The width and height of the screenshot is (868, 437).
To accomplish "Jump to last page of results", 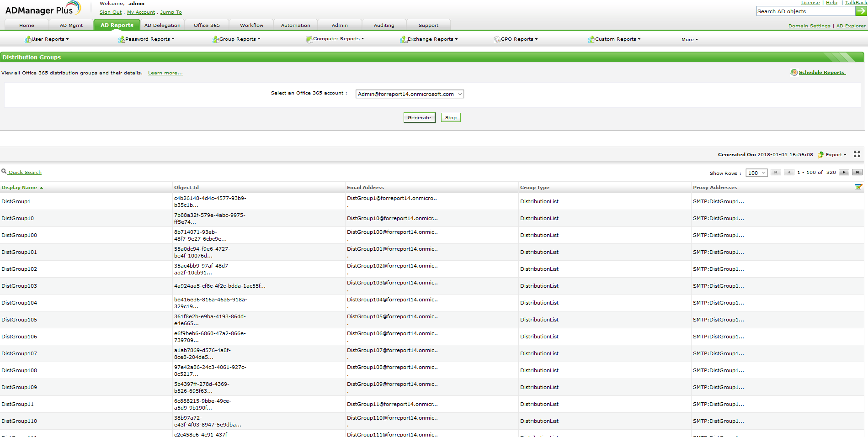I will (x=857, y=173).
